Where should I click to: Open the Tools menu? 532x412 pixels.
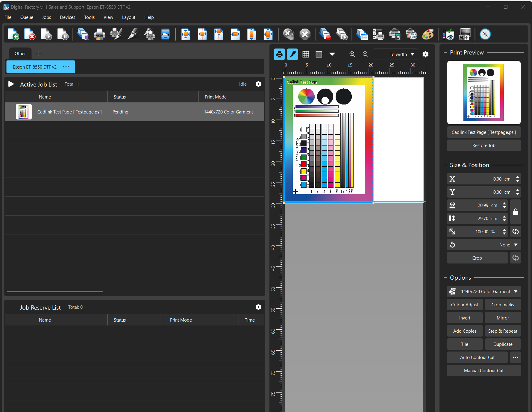coord(89,17)
